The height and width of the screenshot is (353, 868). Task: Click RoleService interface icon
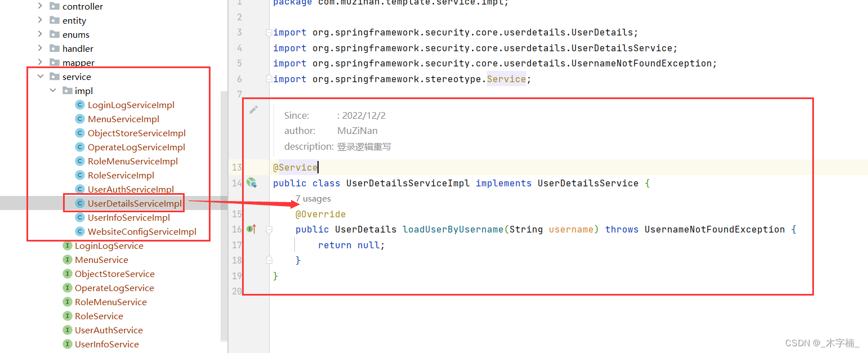68,316
